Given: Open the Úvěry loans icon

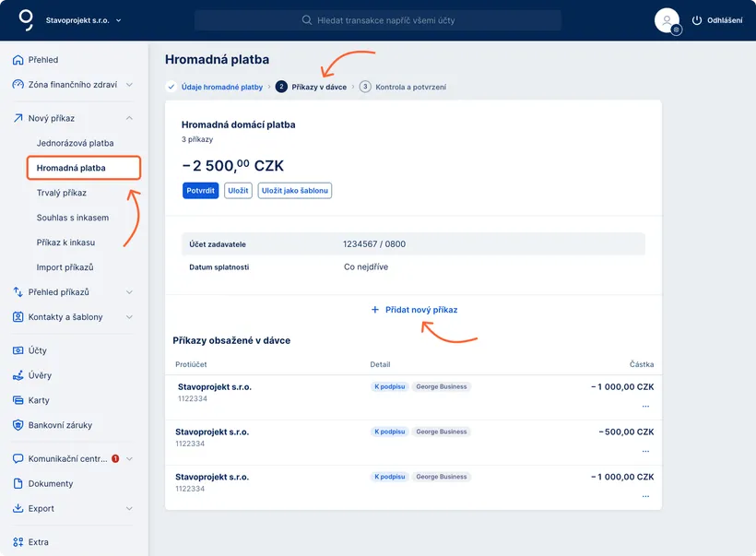Looking at the screenshot, I should point(17,375).
